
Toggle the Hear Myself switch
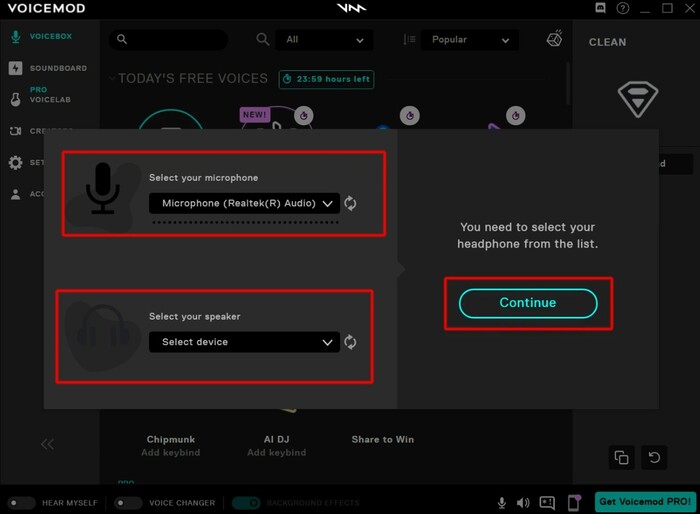pyautogui.click(x=21, y=503)
